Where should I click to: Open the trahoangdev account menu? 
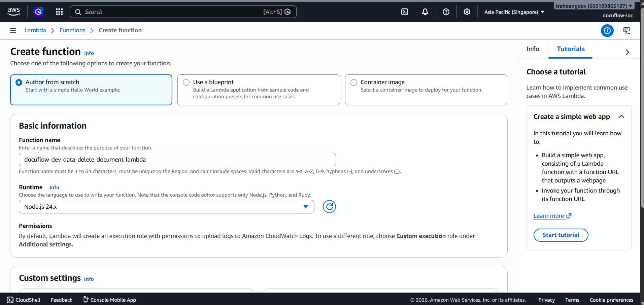point(594,6)
